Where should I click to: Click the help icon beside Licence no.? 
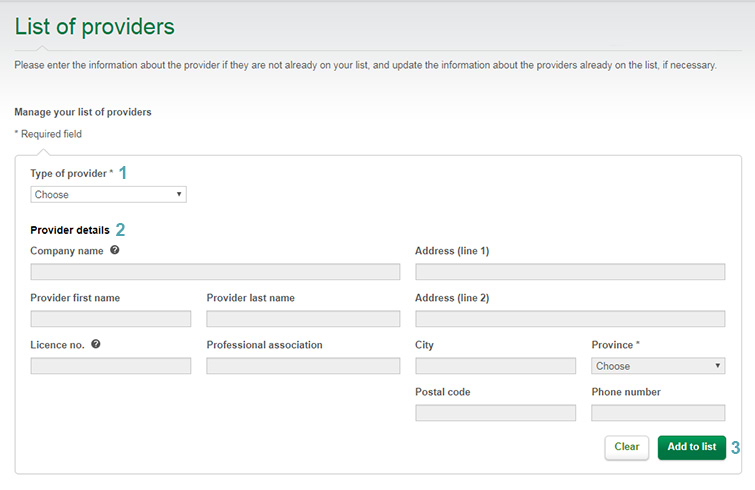[96, 344]
